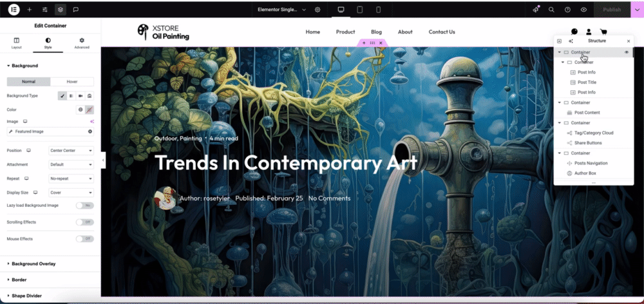Click Home in site navigation

312,32
